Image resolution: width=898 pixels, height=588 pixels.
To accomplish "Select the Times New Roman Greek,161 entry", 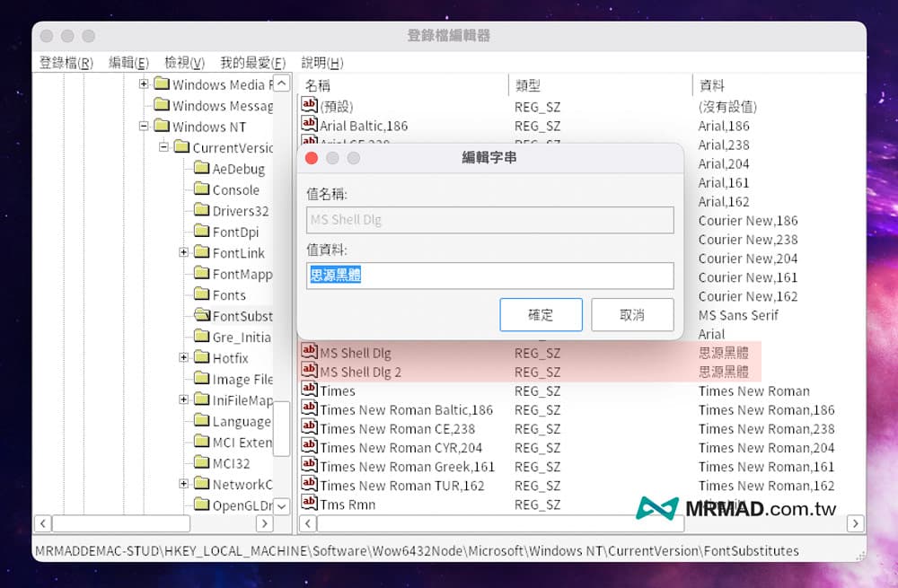I will pos(407,467).
